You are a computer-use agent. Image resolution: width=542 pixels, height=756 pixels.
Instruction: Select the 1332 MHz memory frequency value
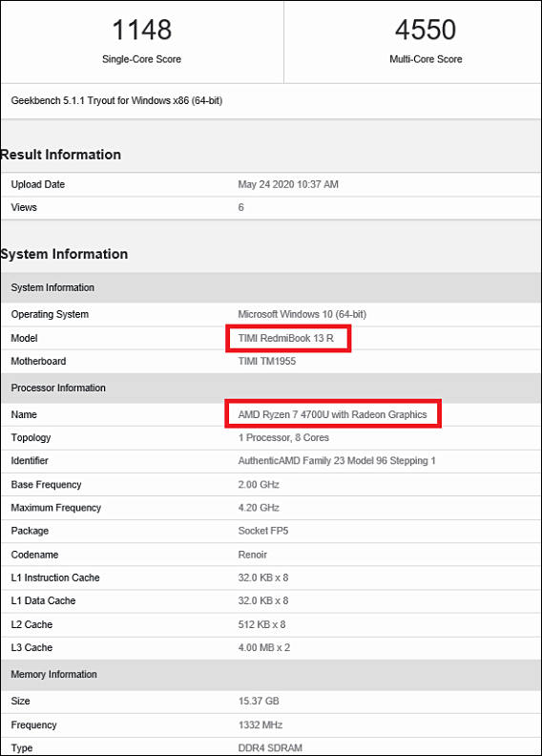click(261, 725)
